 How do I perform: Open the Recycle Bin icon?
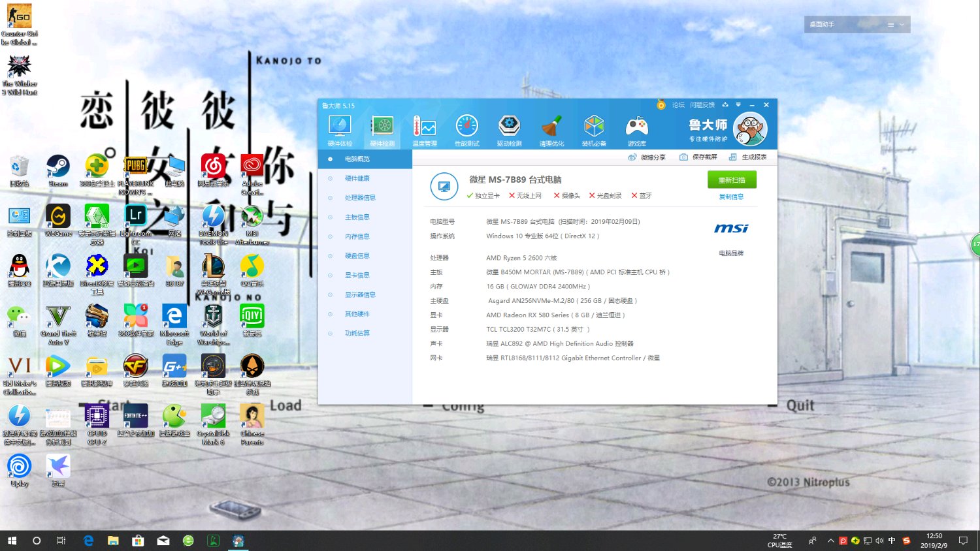(x=20, y=171)
